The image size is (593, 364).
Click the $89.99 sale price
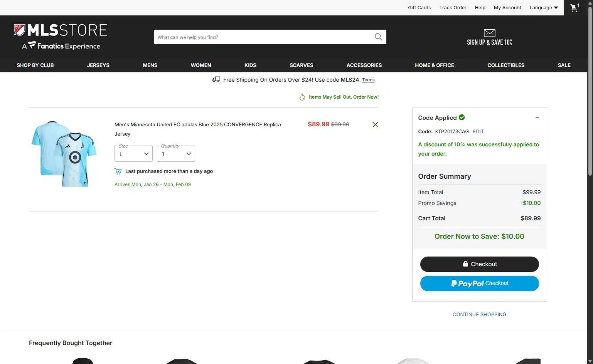click(318, 124)
